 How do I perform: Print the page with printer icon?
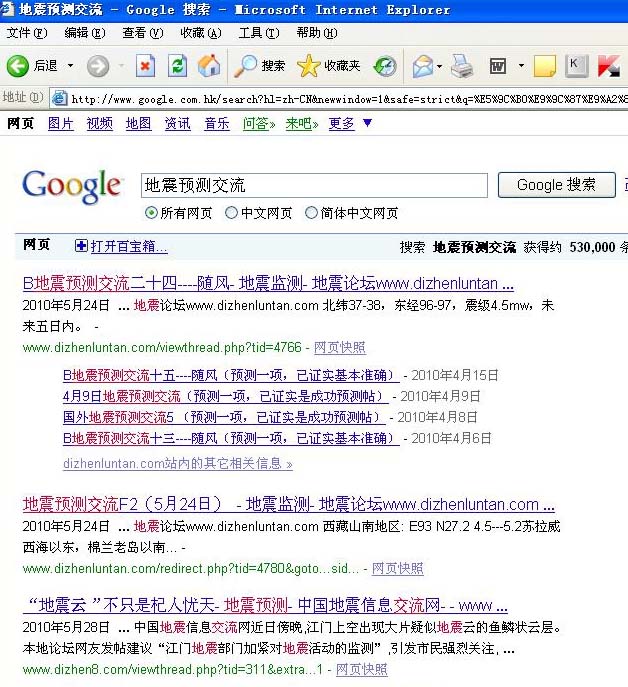click(462, 66)
